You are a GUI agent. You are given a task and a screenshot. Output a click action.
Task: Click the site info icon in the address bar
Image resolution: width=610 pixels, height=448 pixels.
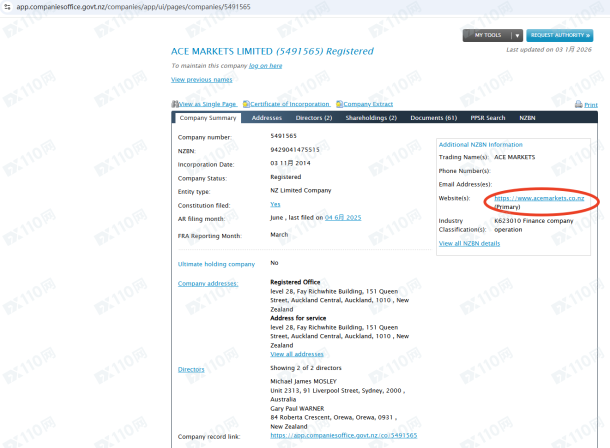[7, 7]
